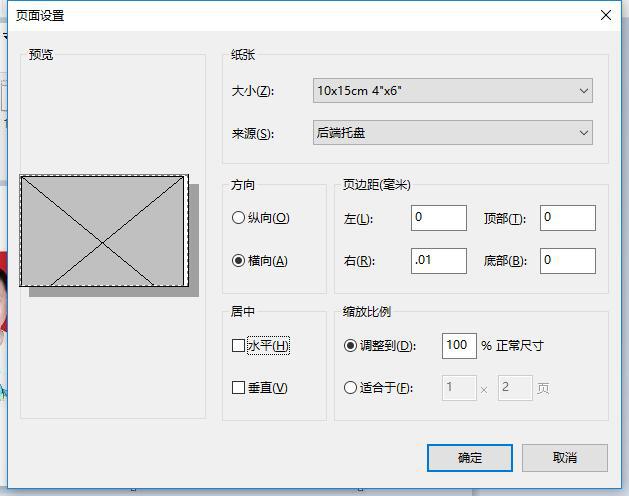Image resolution: width=629 pixels, height=496 pixels.
Task: Open the paper size dropdown (大小)
Action: point(452,91)
